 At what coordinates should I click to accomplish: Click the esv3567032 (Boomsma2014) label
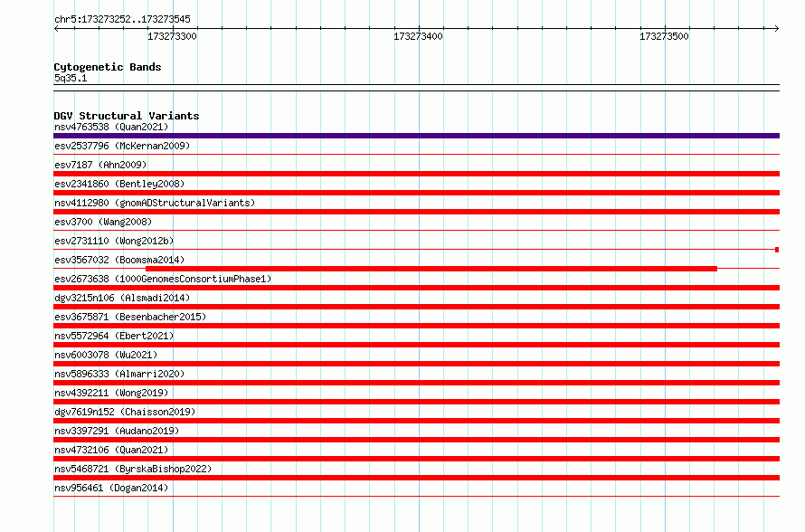pyautogui.click(x=119, y=260)
